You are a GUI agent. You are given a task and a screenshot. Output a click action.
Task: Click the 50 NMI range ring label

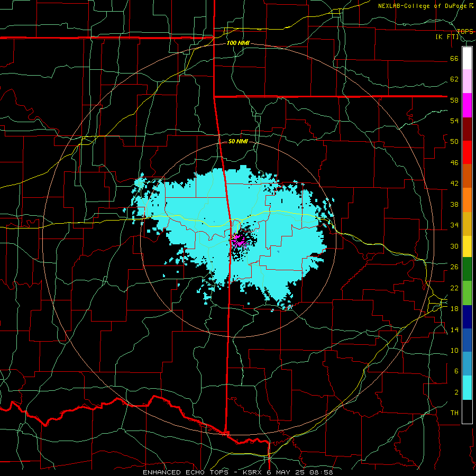pos(238,141)
